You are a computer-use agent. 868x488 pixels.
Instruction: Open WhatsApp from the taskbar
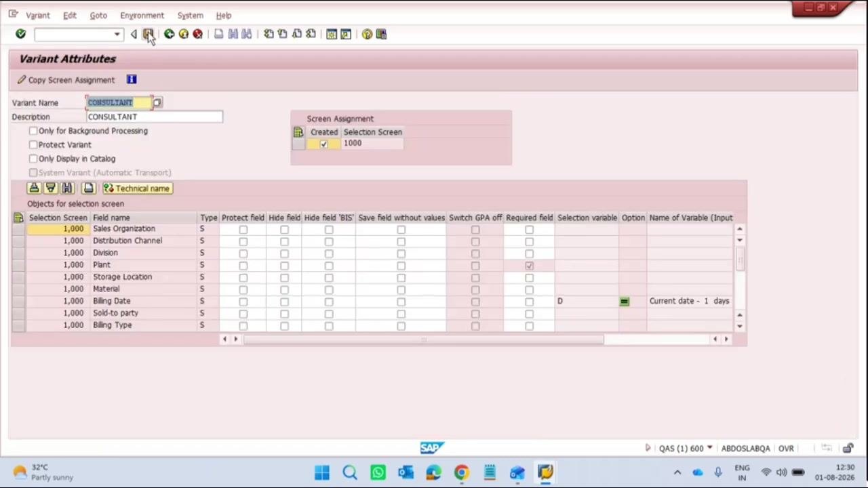coord(378,472)
